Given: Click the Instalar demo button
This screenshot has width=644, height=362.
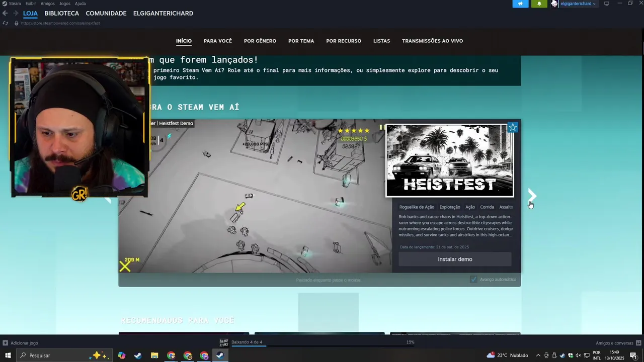Looking at the screenshot, I should click(x=455, y=259).
